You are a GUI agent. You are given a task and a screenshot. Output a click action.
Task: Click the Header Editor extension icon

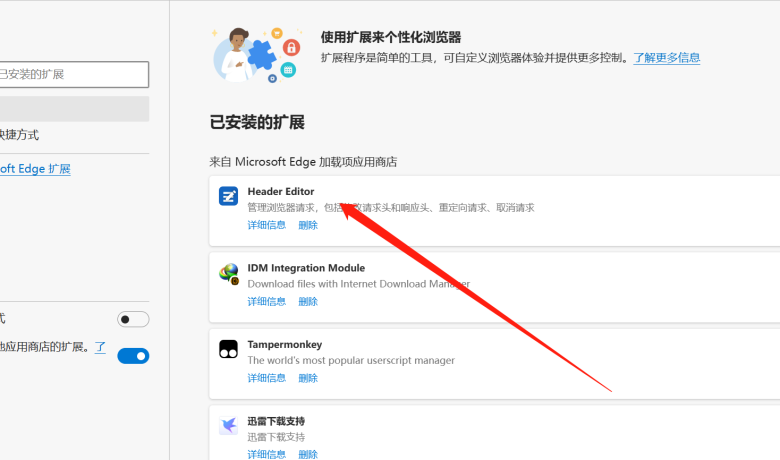click(228, 196)
